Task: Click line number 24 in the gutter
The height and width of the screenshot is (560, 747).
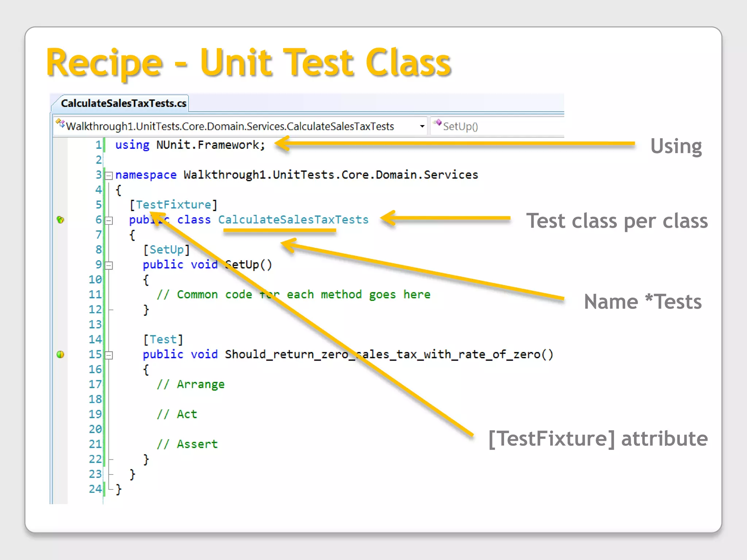Action: point(95,489)
